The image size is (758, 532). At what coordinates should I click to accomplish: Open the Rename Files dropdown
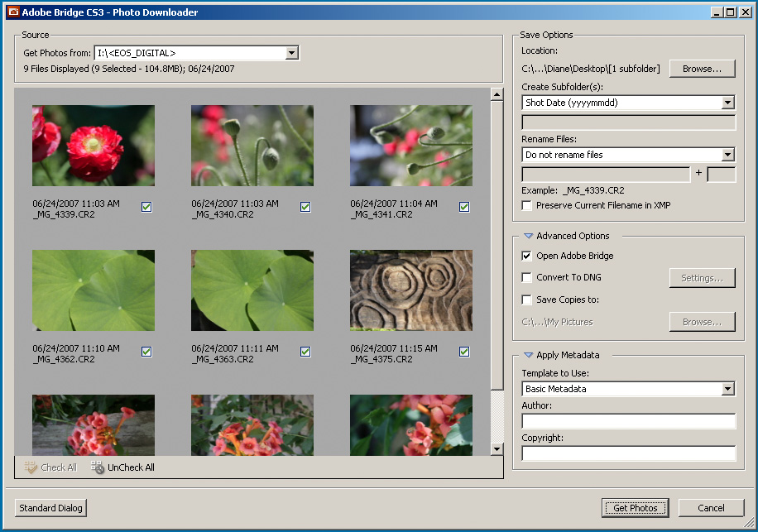pos(727,155)
